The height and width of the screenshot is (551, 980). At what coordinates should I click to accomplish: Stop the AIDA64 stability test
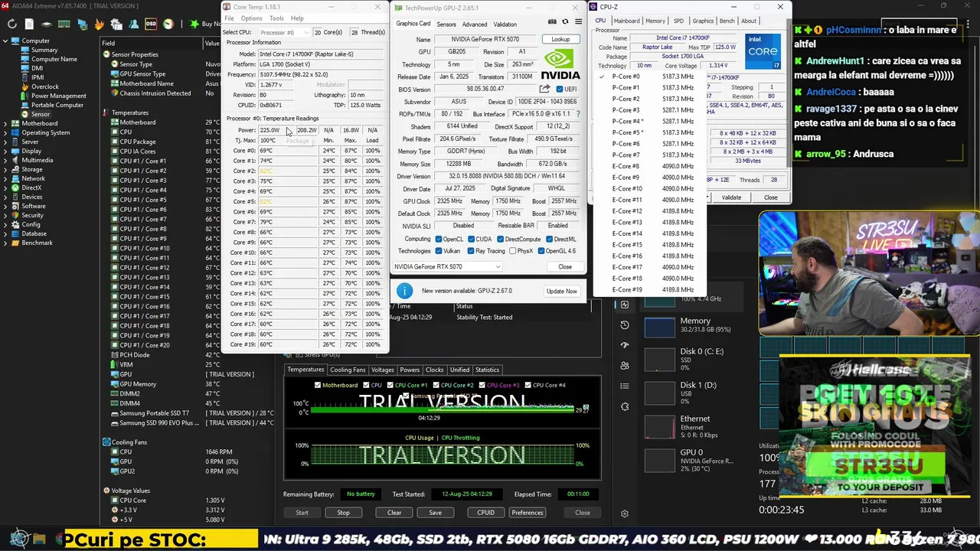[x=343, y=513]
